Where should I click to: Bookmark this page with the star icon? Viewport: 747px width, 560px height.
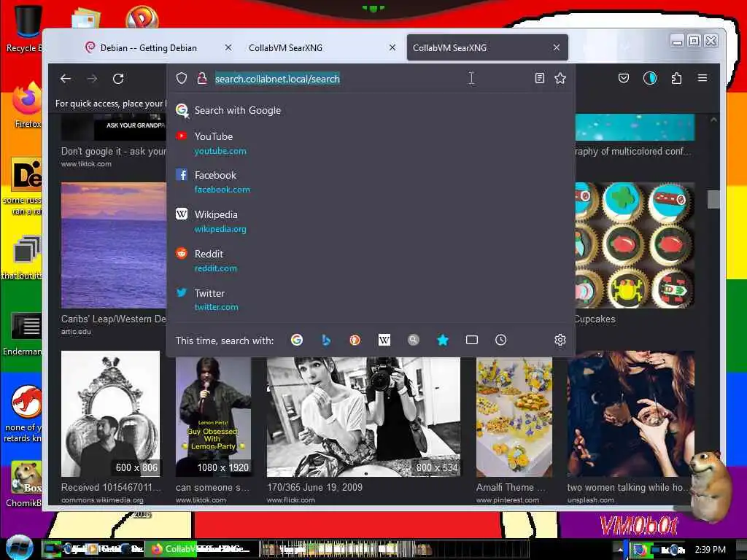[x=560, y=78]
